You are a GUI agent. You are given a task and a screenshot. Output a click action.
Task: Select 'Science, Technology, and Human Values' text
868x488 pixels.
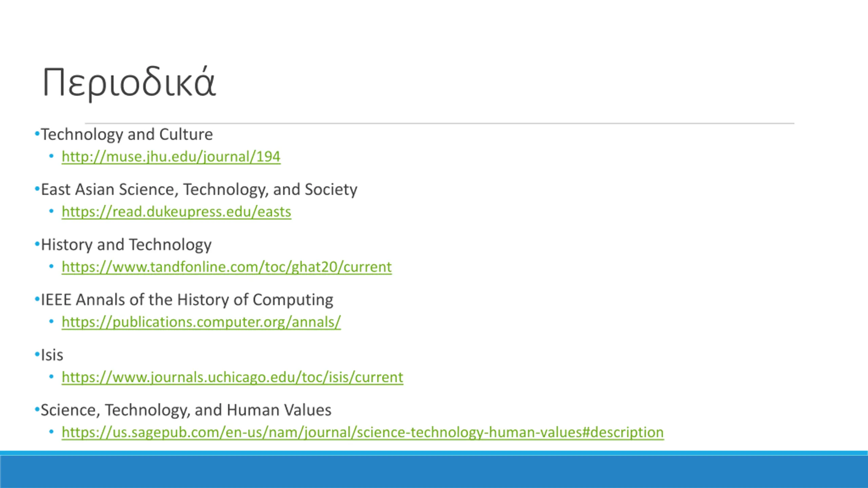pyautogui.click(x=186, y=410)
